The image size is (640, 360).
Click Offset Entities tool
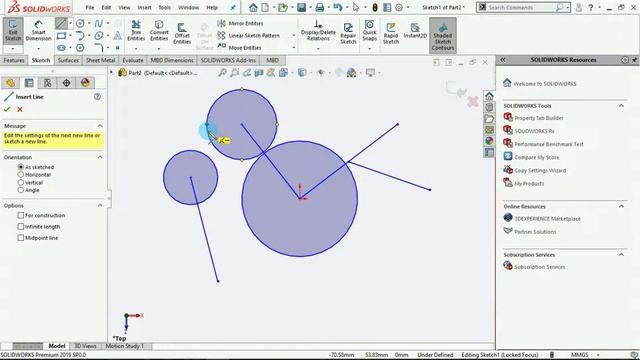[182, 33]
